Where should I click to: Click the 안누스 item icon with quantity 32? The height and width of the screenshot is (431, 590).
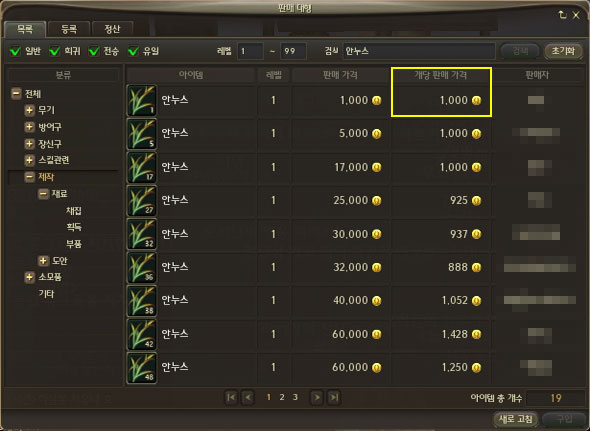pyautogui.click(x=142, y=234)
